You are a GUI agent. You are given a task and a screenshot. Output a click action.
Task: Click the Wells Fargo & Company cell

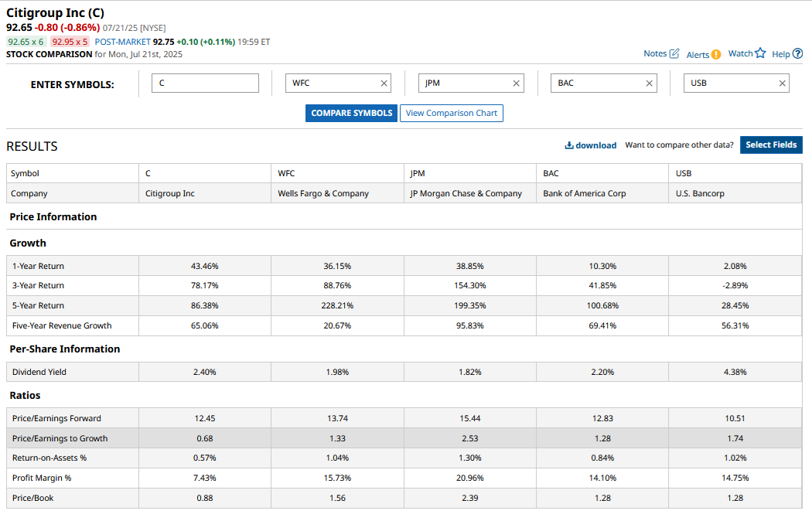click(x=338, y=193)
